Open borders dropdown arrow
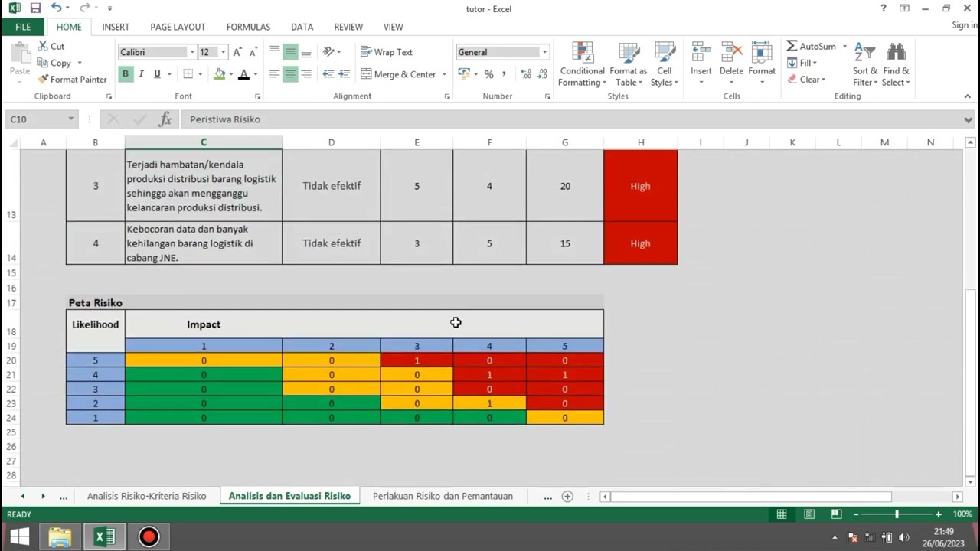This screenshot has width=980, height=551. [200, 74]
